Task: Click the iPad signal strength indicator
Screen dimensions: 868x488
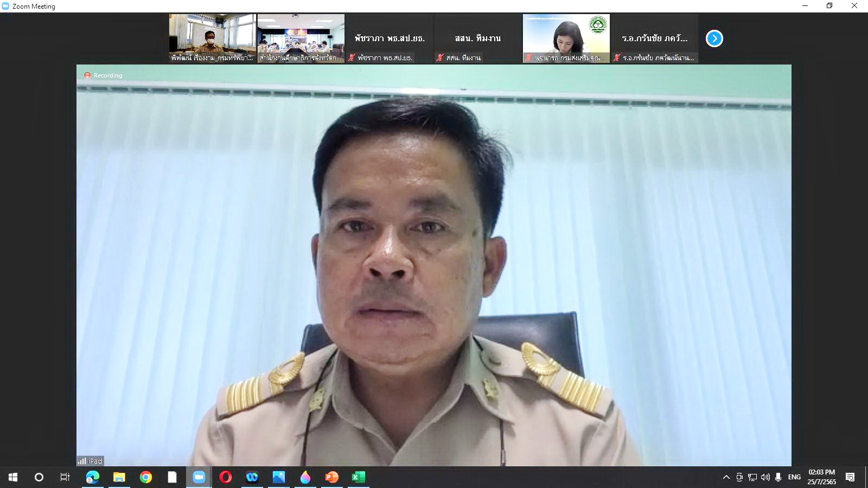Action: point(82,461)
